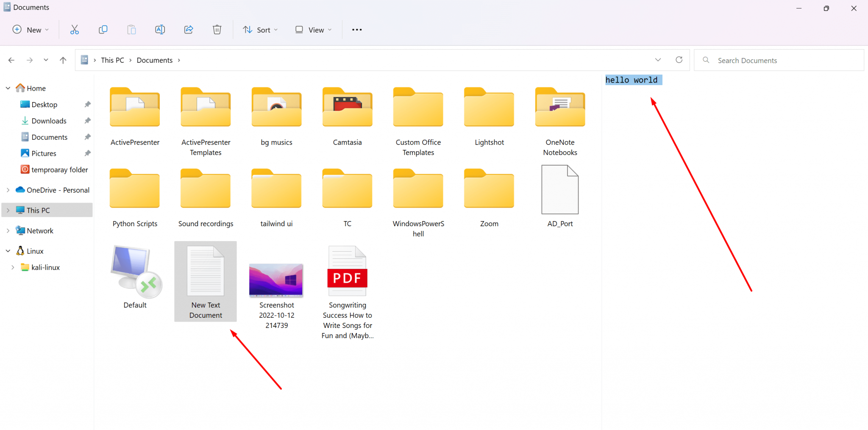Open the Sort dropdown menu

click(260, 30)
